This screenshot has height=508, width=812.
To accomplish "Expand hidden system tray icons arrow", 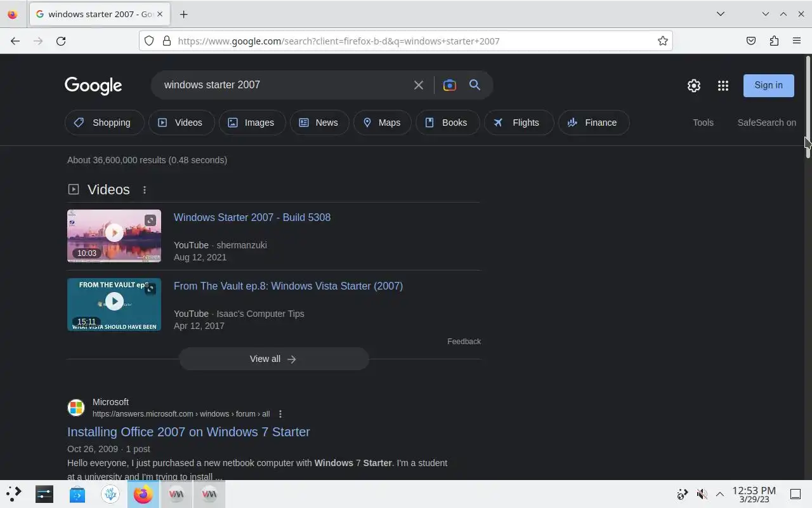I will click(720, 494).
